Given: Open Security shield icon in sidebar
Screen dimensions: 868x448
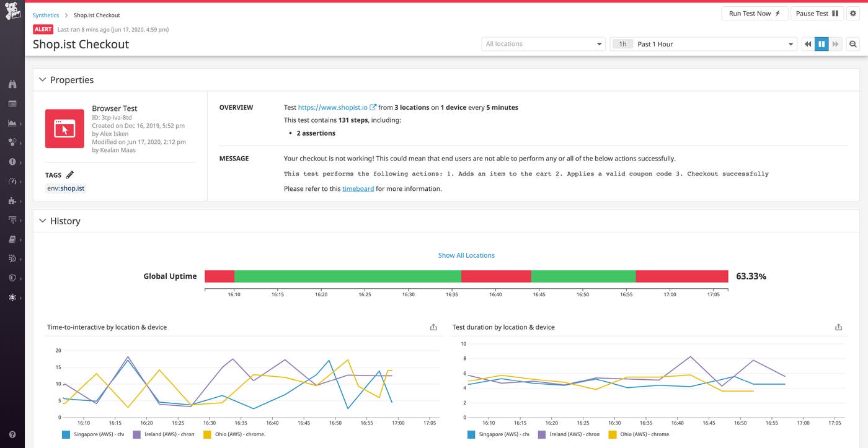Looking at the screenshot, I should click(12, 278).
